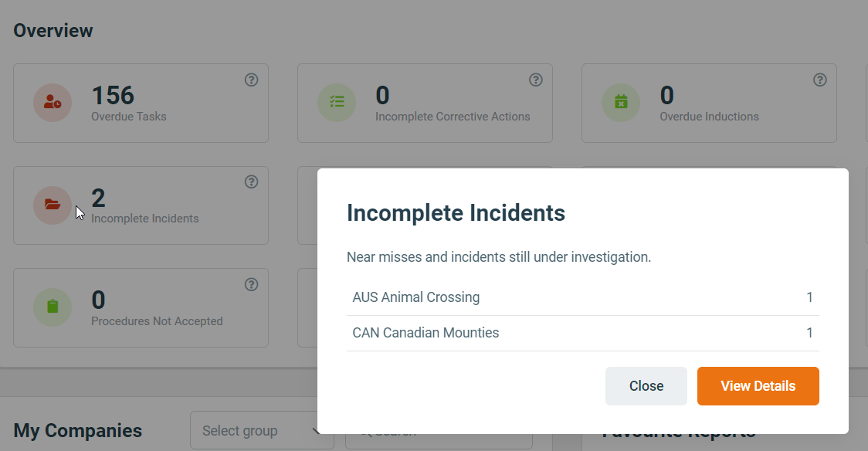This screenshot has height=451, width=868.
Task: Click the Overdue Tasks count of 156
Action: point(113,95)
